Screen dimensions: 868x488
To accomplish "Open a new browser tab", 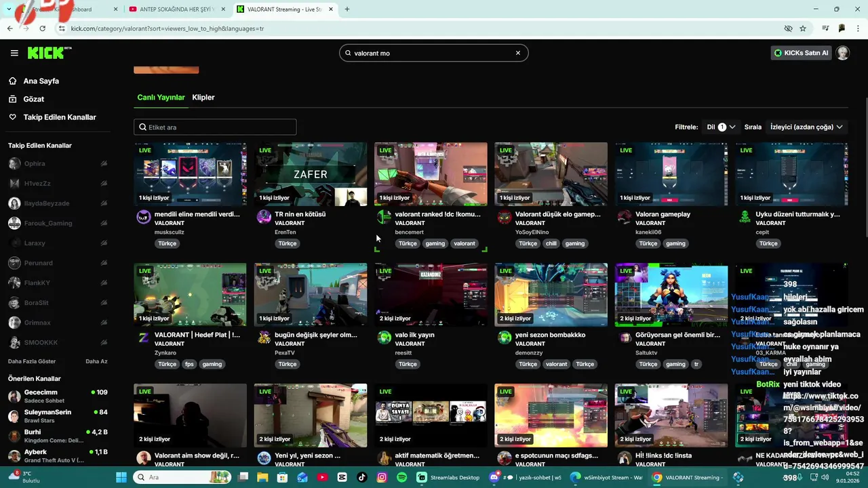I will click(x=347, y=9).
